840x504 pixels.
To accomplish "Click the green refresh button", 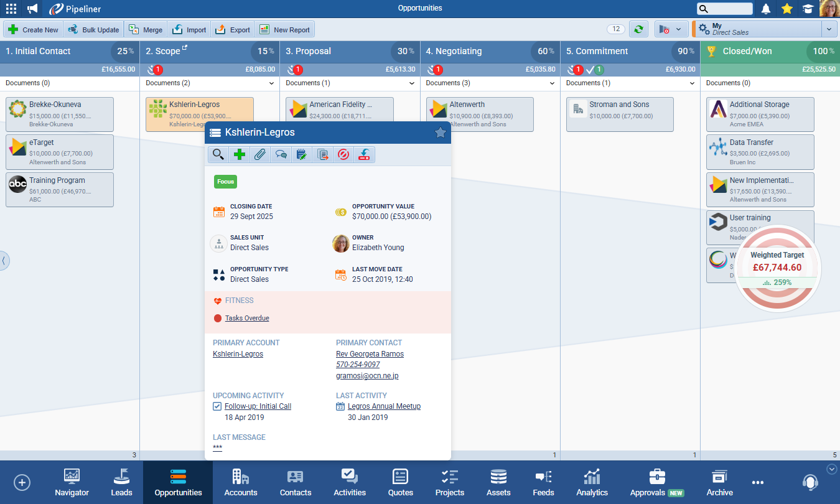I will click(x=638, y=29).
